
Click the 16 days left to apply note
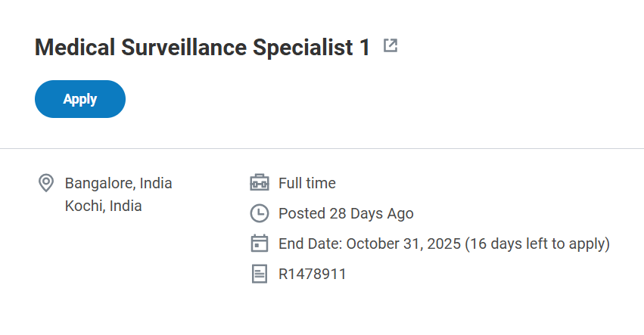(x=537, y=243)
